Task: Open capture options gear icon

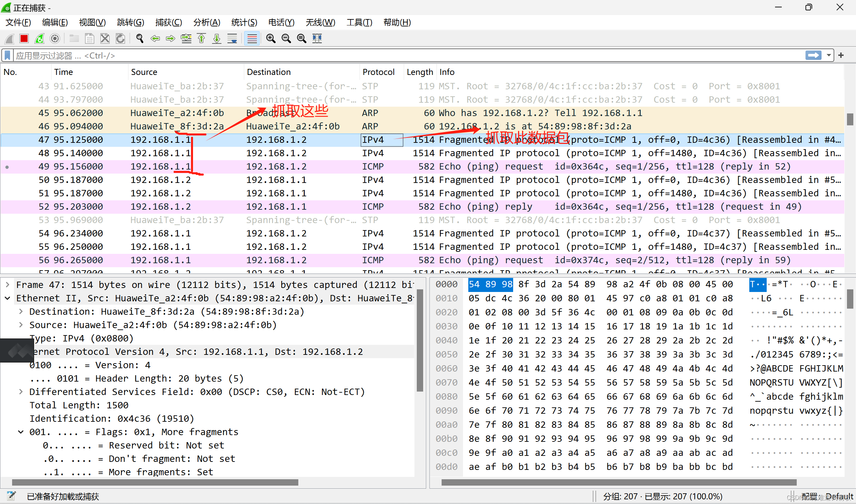Action: (x=55, y=38)
